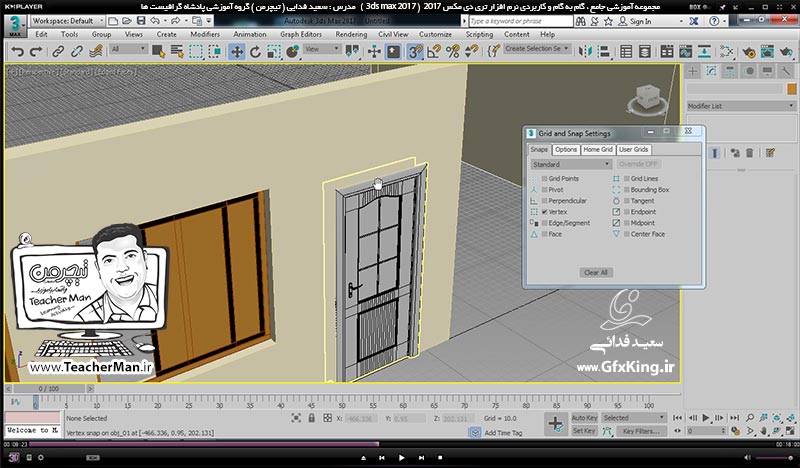Click the Undo arrow in main toolbar
800x468 pixels.
point(17,52)
